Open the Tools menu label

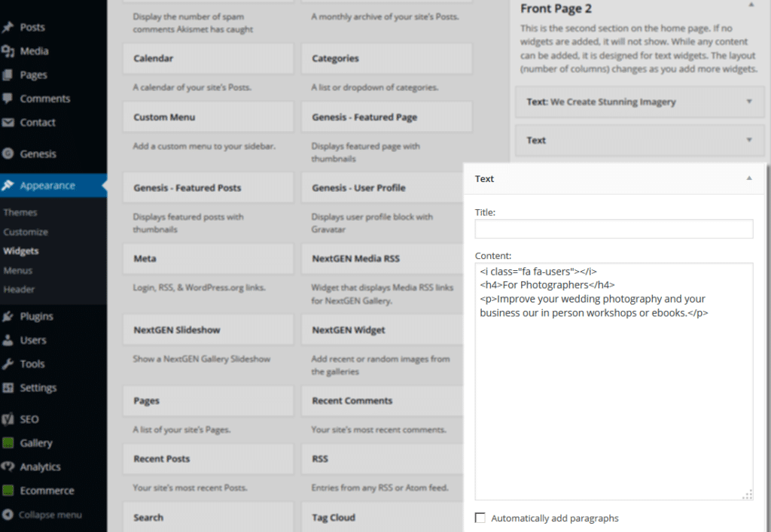(x=32, y=364)
